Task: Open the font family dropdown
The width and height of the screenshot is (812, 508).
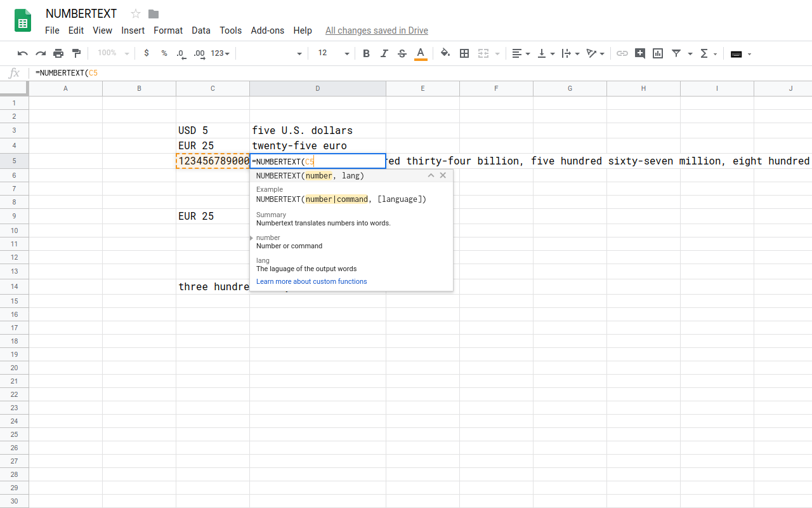Action: pos(272,53)
